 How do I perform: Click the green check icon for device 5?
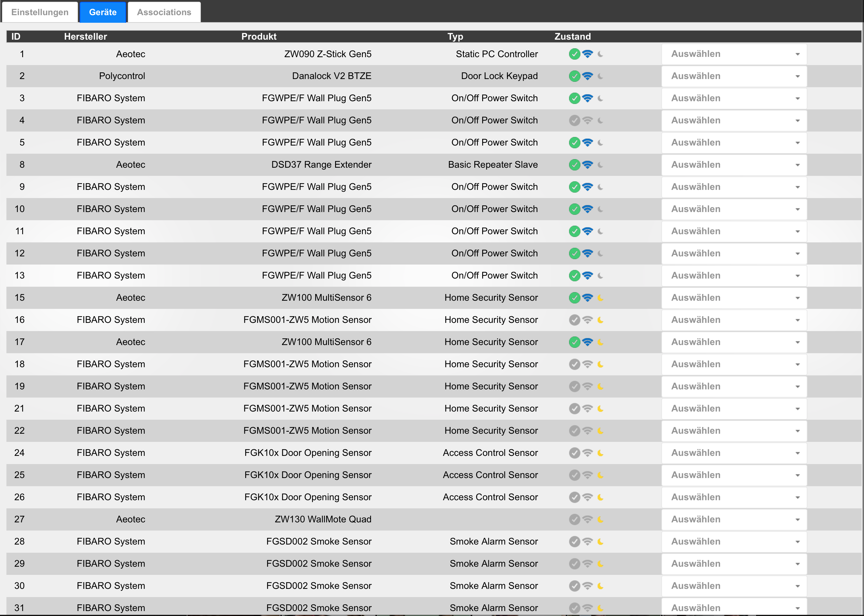574,143
